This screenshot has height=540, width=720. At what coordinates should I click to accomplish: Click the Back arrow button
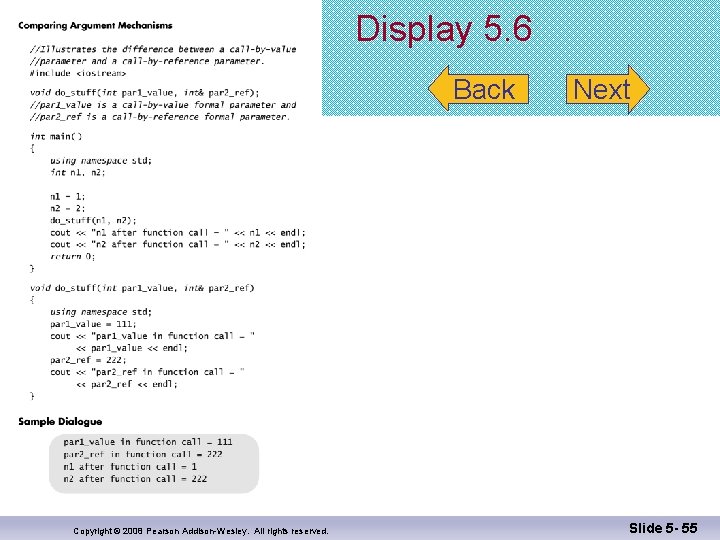[x=478, y=89]
